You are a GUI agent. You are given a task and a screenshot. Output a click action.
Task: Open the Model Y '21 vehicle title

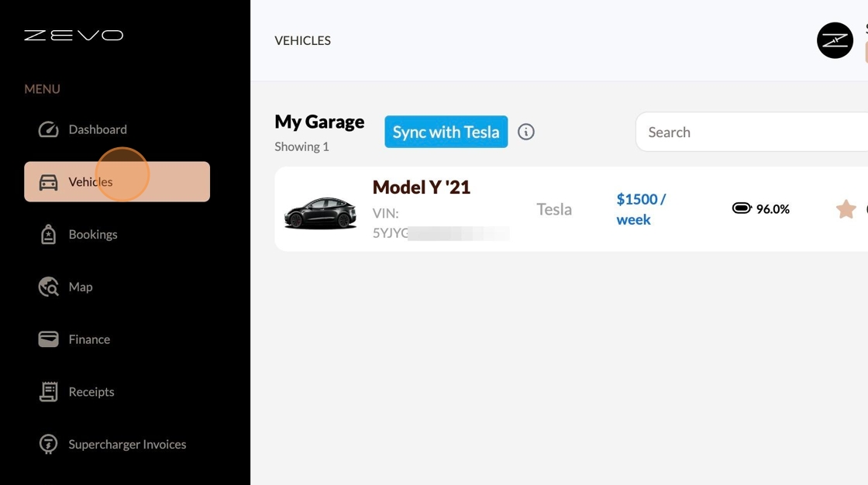[422, 187]
